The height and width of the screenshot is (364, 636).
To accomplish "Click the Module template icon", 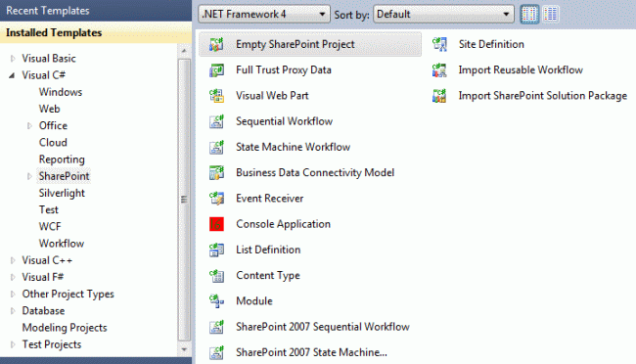I will (216, 301).
